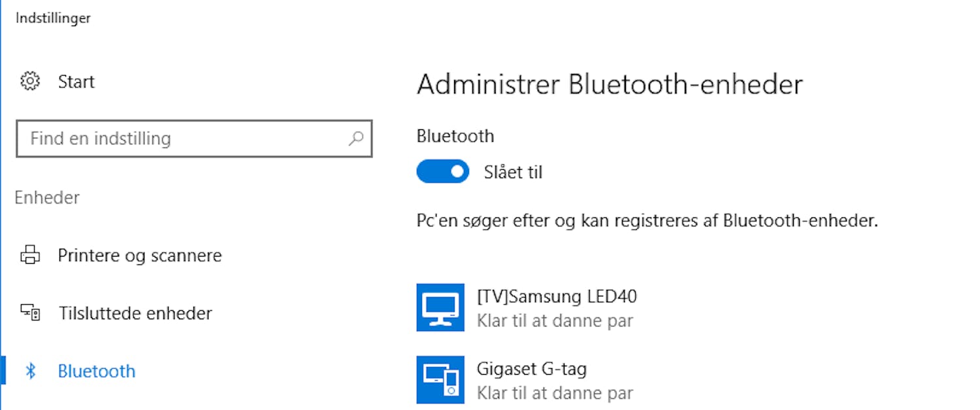Viewport: 980px width, 410px height.
Task: Click the Enheder section heading
Action: [x=46, y=197]
